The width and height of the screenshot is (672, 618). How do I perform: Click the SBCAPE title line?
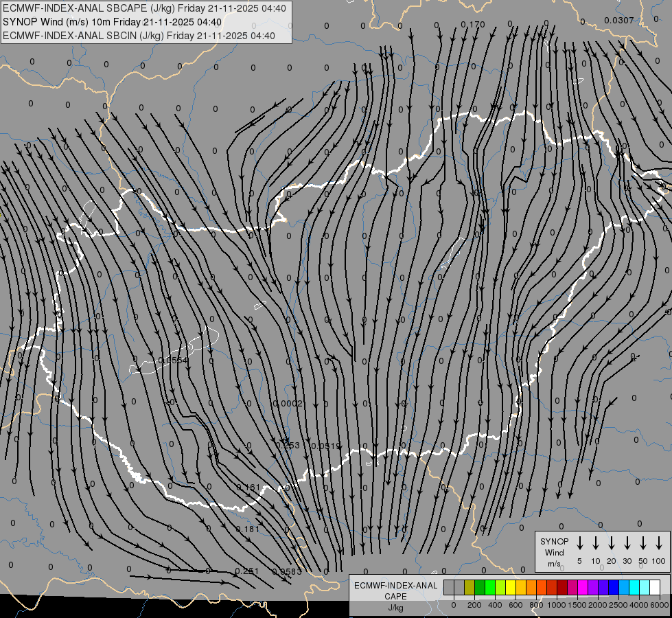(x=144, y=8)
